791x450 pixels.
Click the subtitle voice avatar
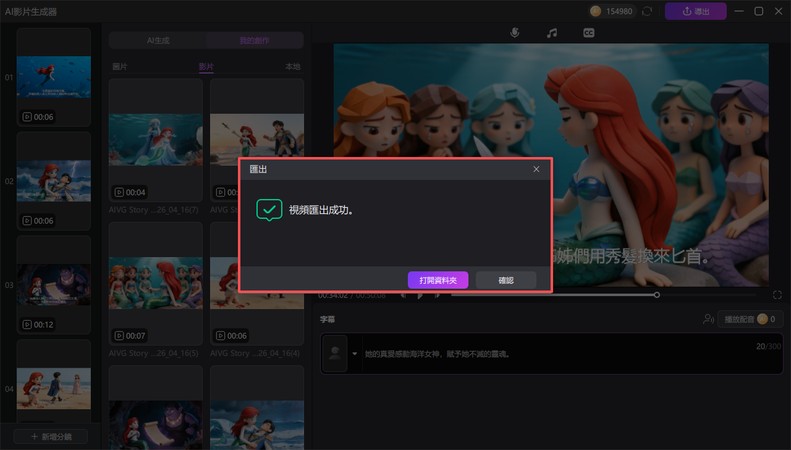click(334, 354)
